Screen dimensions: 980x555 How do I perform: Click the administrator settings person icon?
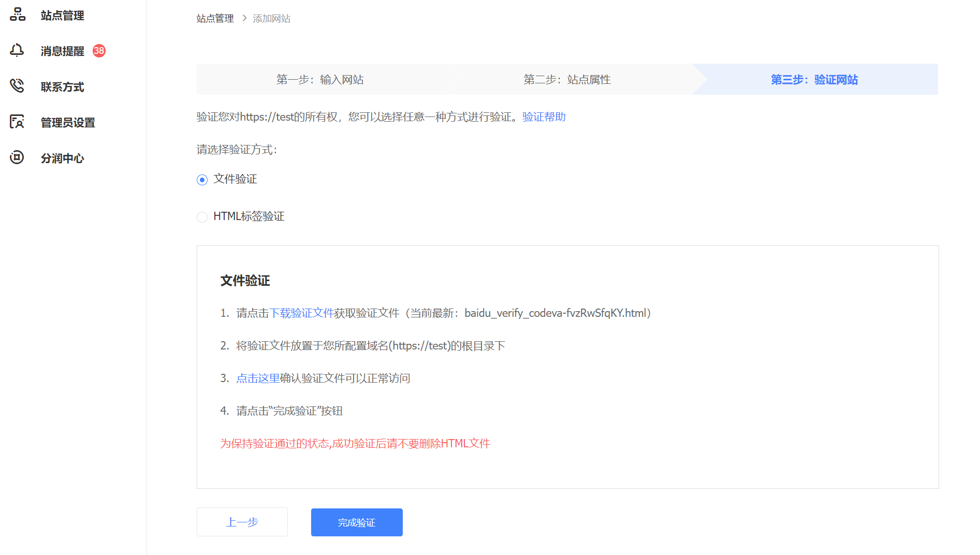(17, 122)
